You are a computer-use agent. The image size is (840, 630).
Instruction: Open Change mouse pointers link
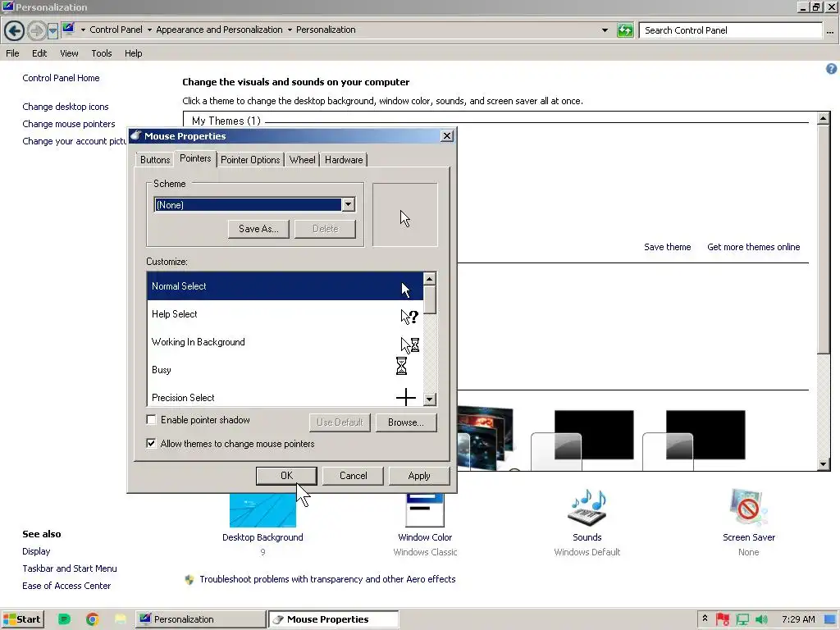click(69, 124)
